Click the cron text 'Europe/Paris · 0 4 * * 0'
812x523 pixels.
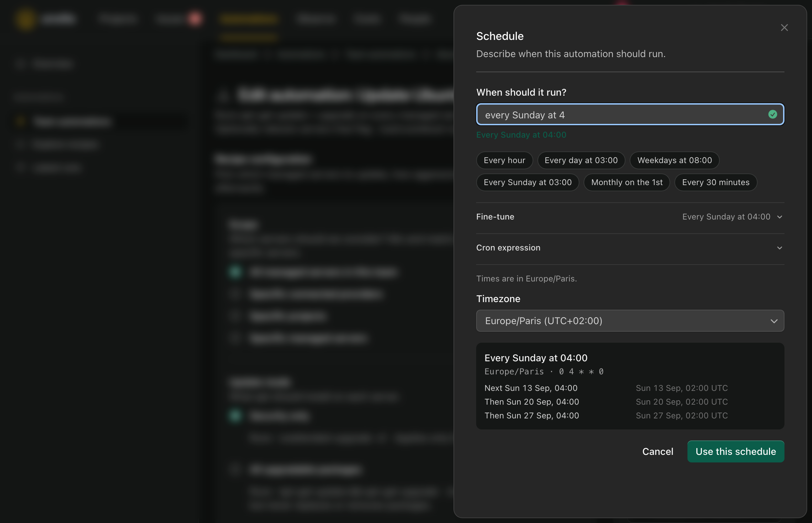(544, 372)
